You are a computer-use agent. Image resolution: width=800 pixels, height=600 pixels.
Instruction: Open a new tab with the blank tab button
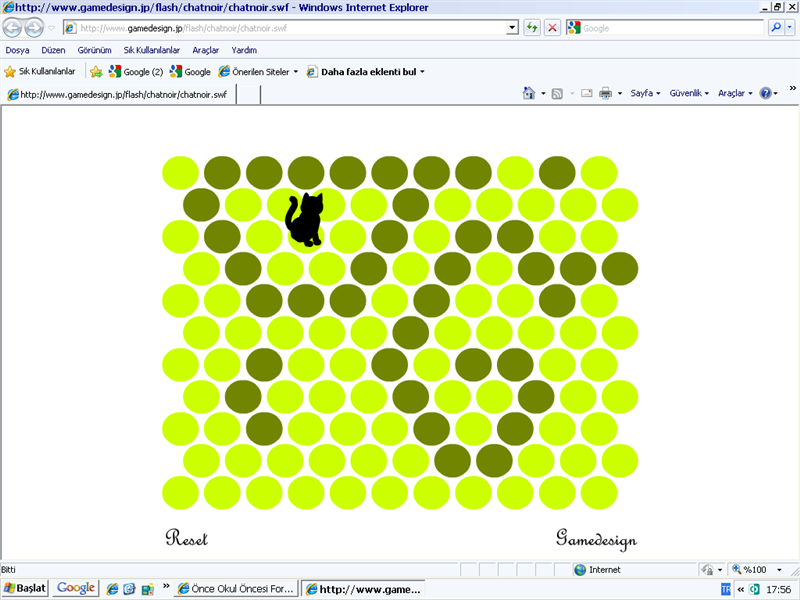248,94
